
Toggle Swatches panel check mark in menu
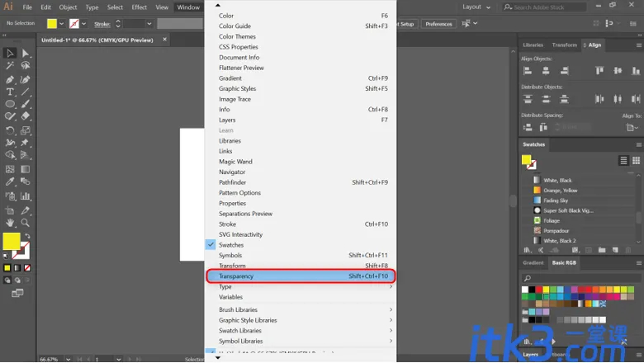coord(211,245)
